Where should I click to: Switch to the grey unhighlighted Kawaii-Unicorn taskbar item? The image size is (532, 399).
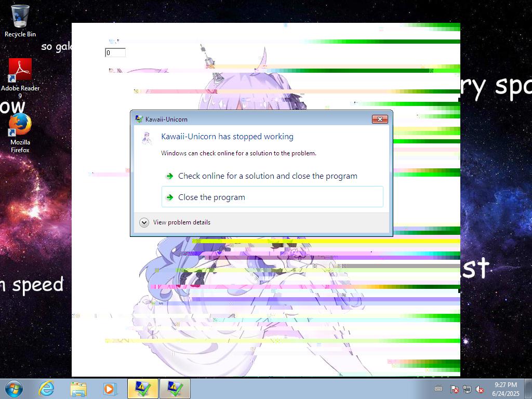pos(175,389)
